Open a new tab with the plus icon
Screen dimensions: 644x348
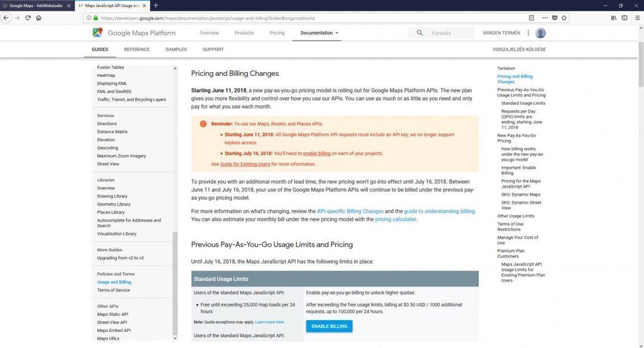[156, 6]
